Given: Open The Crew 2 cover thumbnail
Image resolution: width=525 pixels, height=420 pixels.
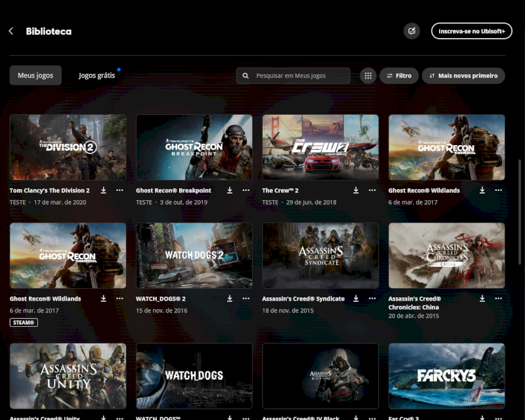Looking at the screenshot, I should (320, 148).
